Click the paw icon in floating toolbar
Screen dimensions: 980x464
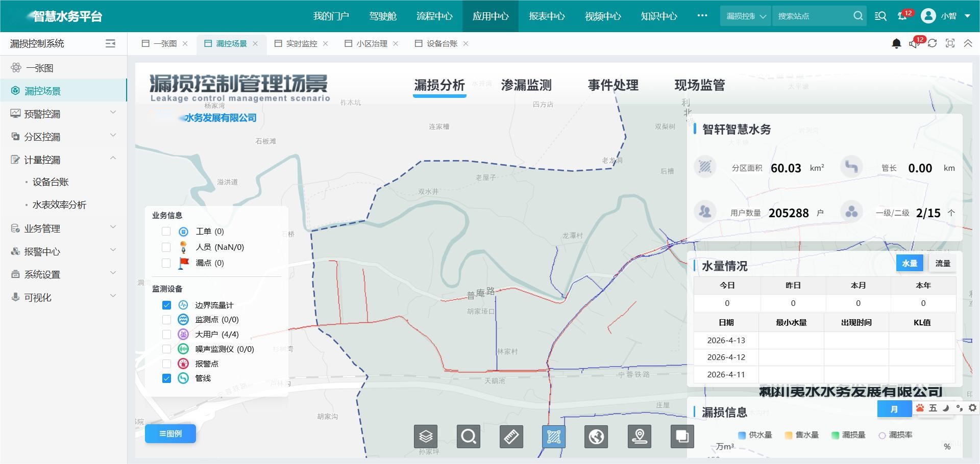pos(920,408)
